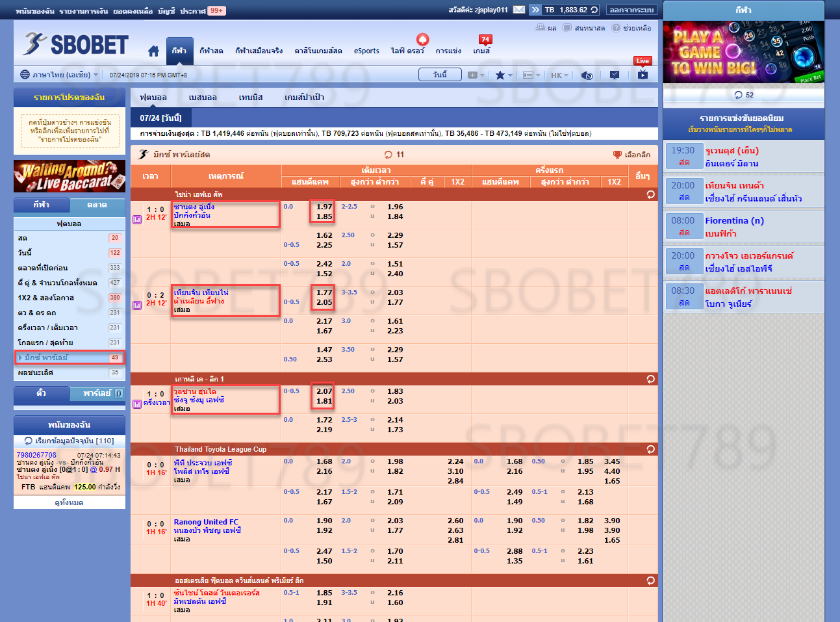Screen dimensions: 840x622
Task: Open the star favorites dropdown
Action: (503, 75)
